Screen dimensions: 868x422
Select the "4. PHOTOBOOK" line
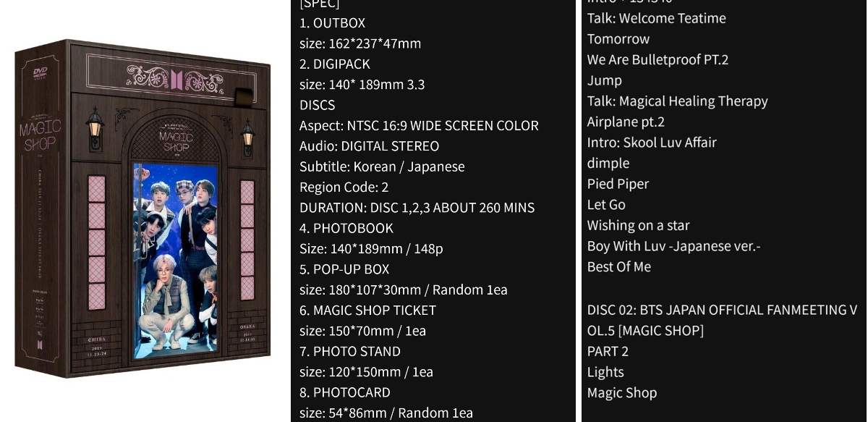point(346,228)
